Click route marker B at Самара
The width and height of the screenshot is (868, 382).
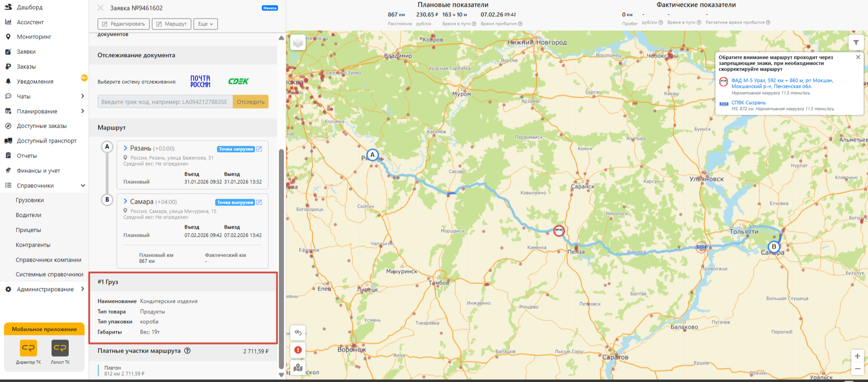[x=774, y=247]
